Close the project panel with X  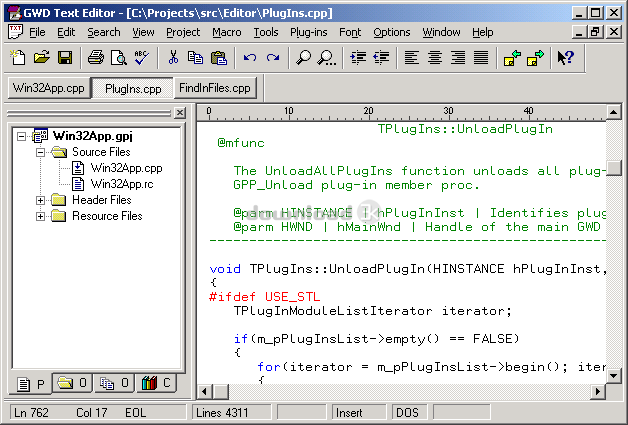click(x=180, y=113)
